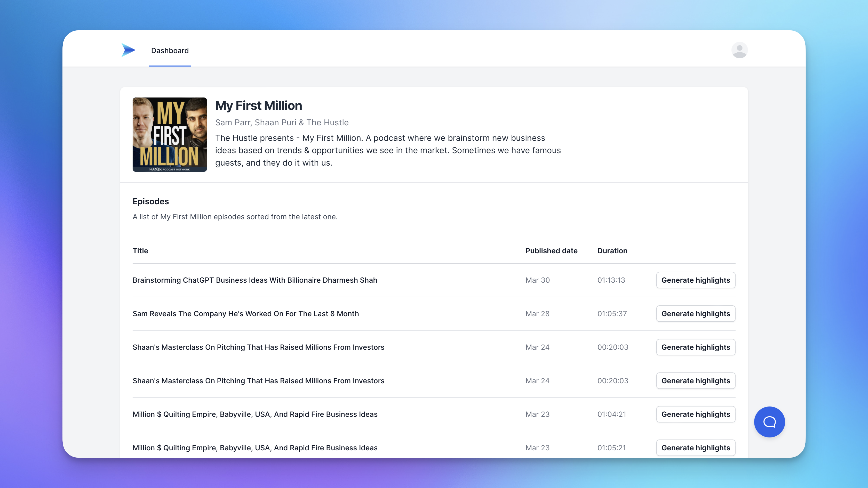Click the Duration column header

[x=612, y=250]
